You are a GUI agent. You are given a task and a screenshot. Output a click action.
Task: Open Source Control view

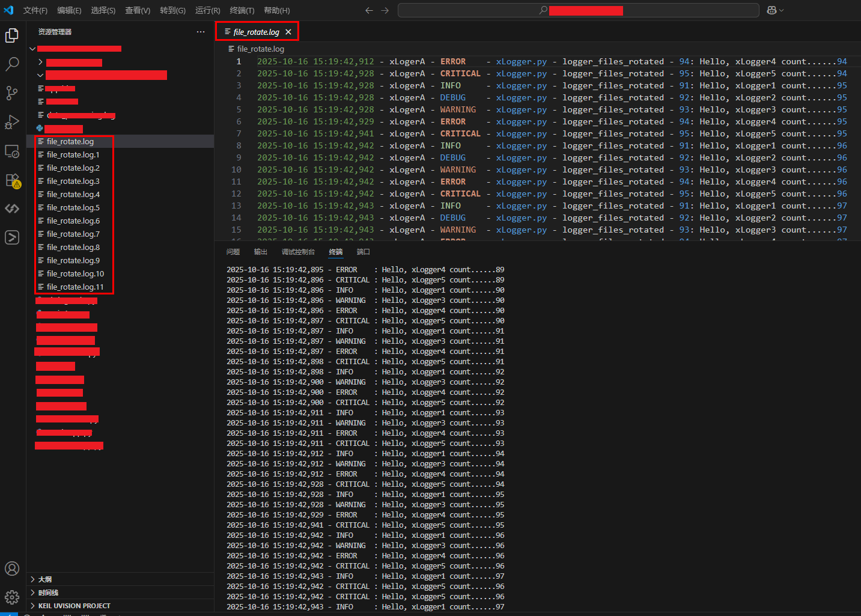pyautogui.click(x=12, y=93)
